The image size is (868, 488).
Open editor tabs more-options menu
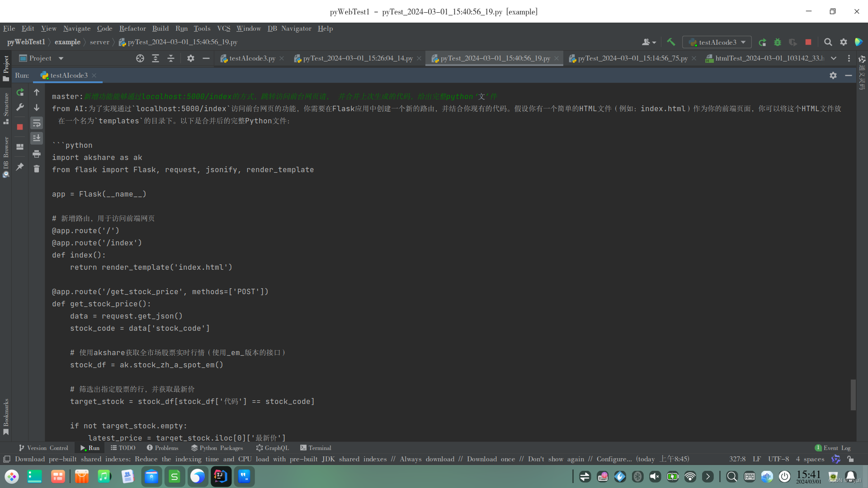[x=849, y=58]
